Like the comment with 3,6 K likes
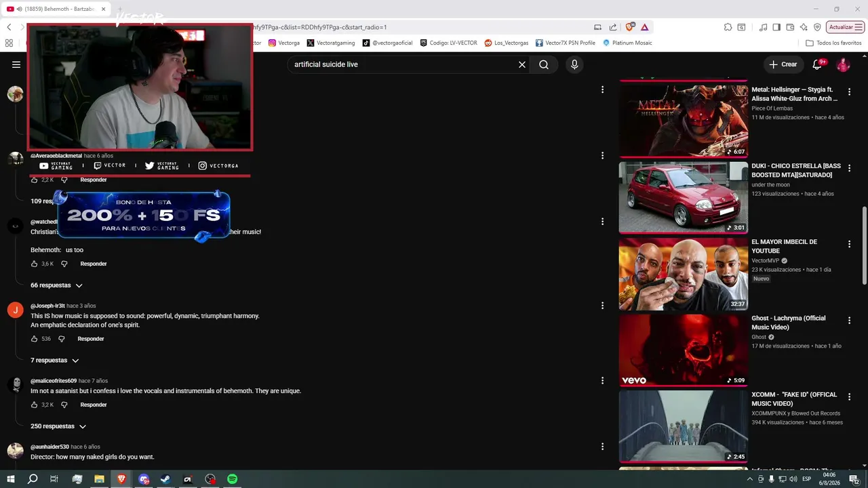The height and width of the screenshot is (488, 868). point(35,264)
